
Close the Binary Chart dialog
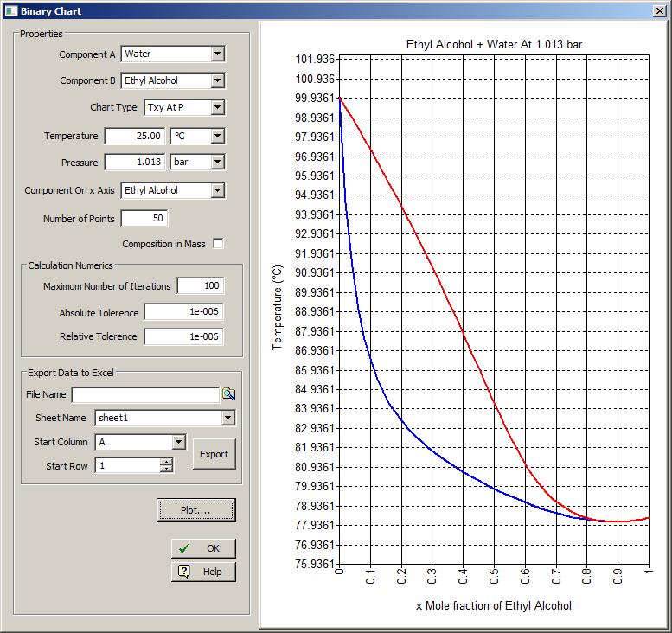click(x=659, y=10)
